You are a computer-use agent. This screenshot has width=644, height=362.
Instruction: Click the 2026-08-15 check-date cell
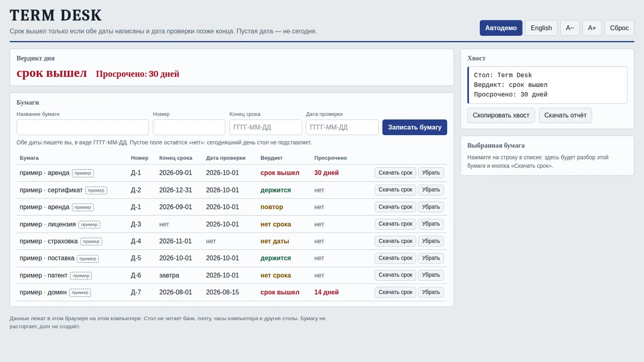coord(223,292)
